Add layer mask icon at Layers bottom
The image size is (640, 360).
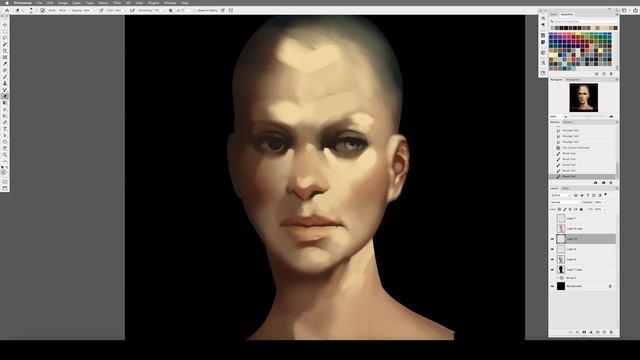(584, 332)
